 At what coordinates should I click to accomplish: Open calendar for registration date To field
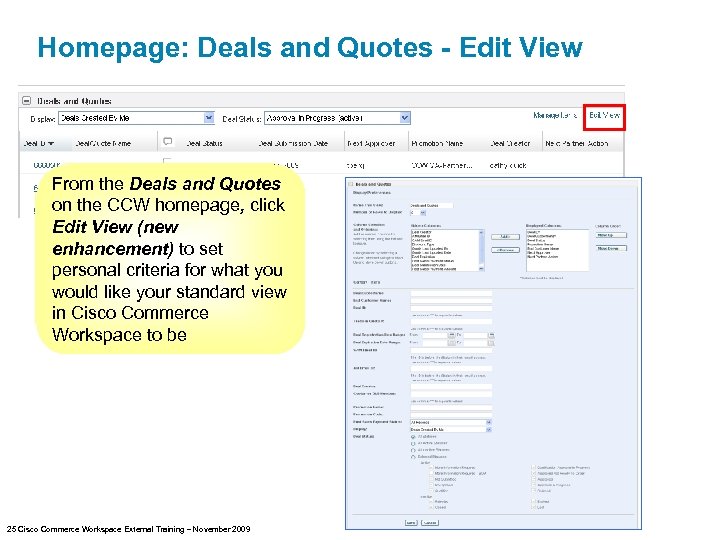(x=491, y=335)
